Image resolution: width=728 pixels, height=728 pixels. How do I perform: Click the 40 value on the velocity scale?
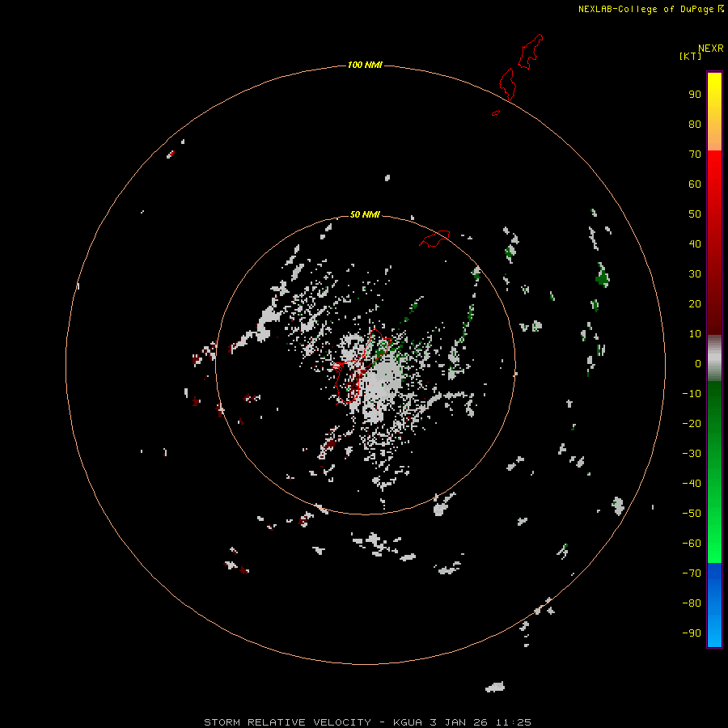695,244
